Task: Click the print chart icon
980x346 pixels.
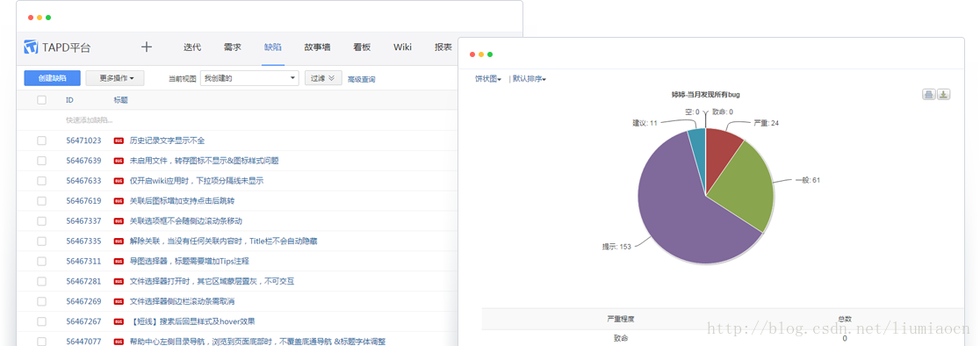Action: (x=929, y=94)
